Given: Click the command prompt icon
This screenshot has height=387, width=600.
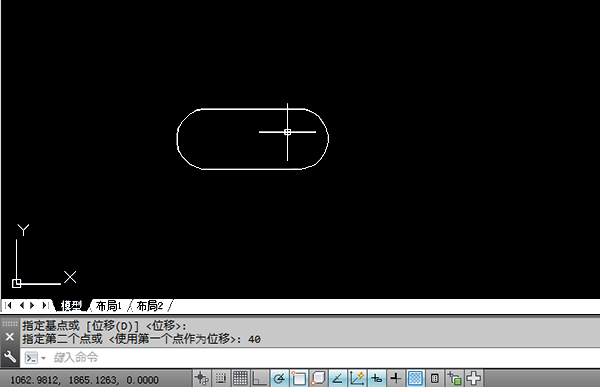Looking at the screenshot, I should (x=31, y=358).
